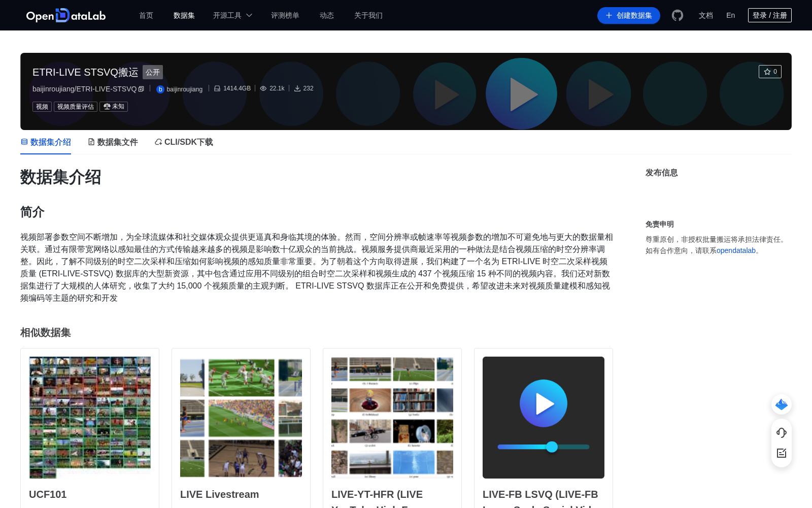Open 动态 in navigation
This screenshot has width=812, height=508.
coord(327,15)
